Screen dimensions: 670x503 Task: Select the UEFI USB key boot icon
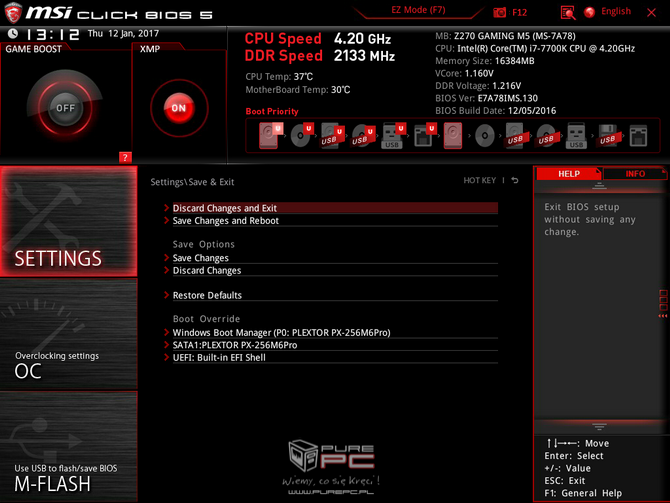pos(393,135)
